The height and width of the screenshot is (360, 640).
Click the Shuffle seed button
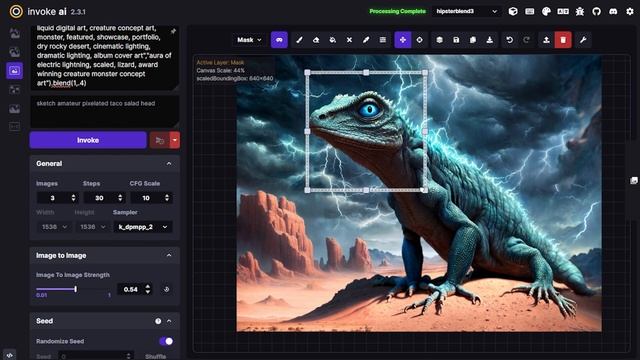(x=156, y=356)
